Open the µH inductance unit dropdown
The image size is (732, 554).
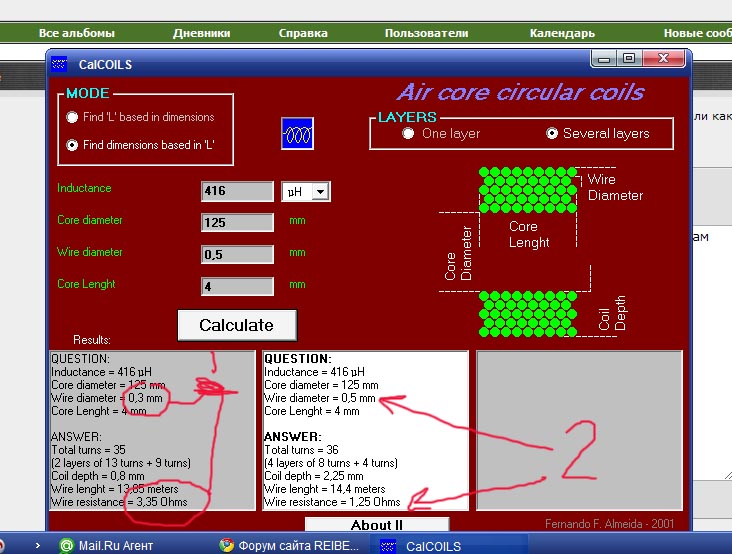(320, 192)
